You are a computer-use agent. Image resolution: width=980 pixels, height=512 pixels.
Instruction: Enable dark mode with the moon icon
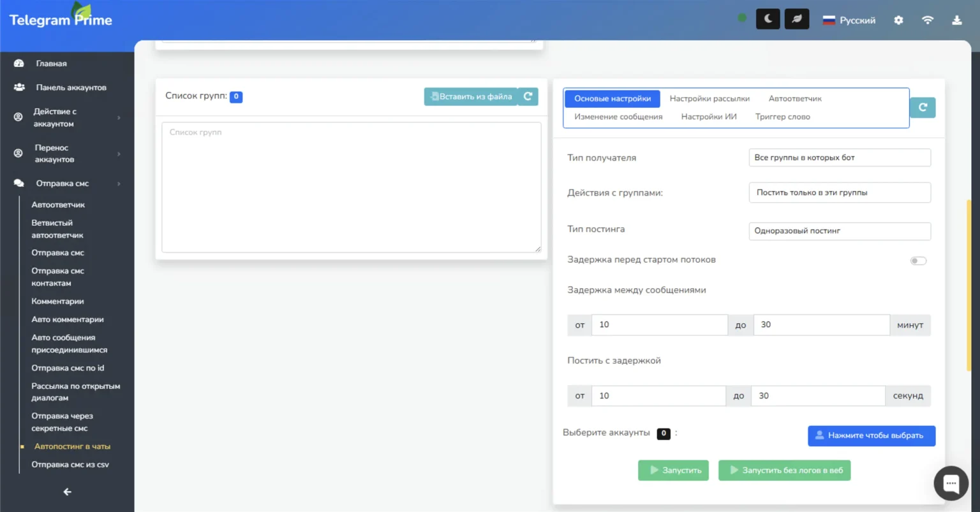click(x=768, y=19)
